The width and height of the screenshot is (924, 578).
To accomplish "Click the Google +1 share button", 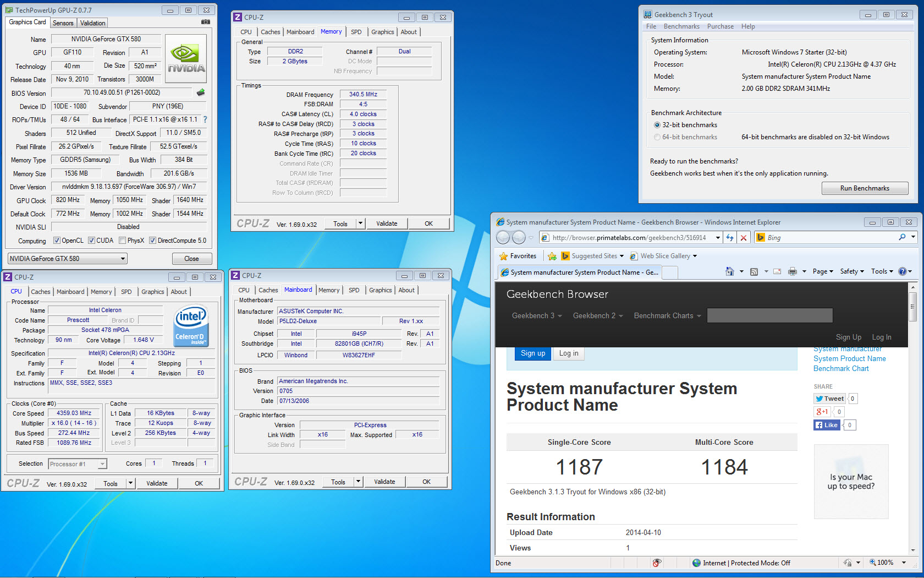I will click(822, 412).
